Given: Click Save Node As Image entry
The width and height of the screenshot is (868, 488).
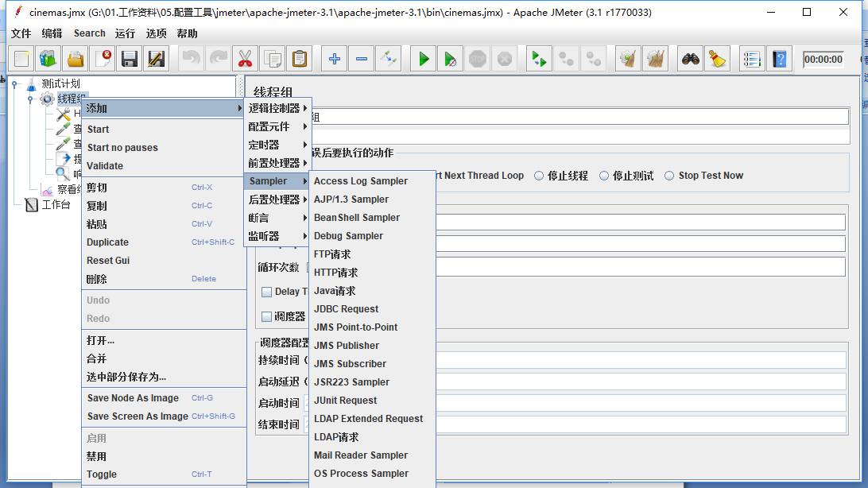Looking at the screenshot, I should coord(163,398).
